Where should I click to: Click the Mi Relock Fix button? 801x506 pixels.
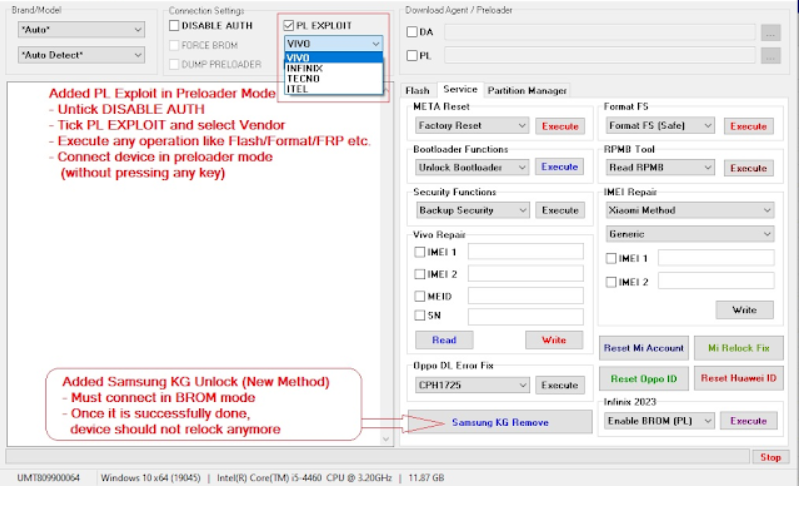(739, 348)
